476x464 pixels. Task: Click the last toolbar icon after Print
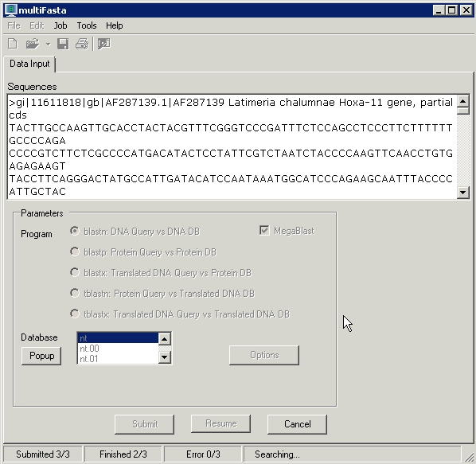pyautogui.click(x=103, y=44)
